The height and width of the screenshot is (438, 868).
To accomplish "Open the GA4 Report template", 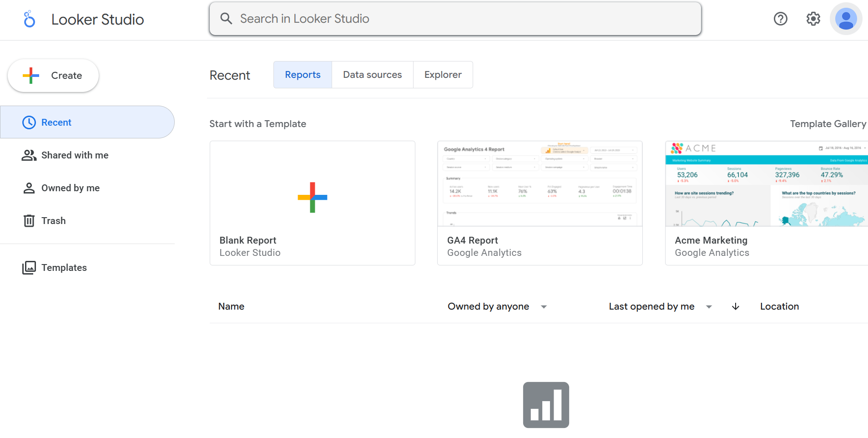I will pyautogui.click(x=540, y=203).
